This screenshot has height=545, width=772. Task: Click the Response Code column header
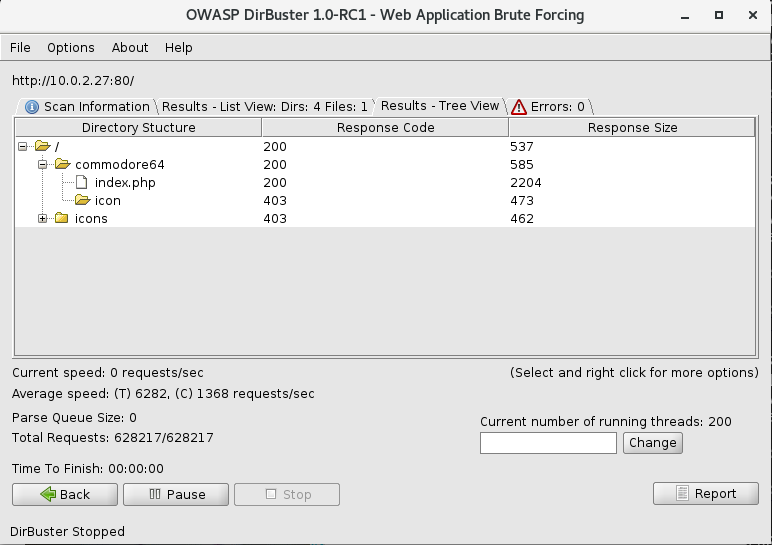(386, 128)
